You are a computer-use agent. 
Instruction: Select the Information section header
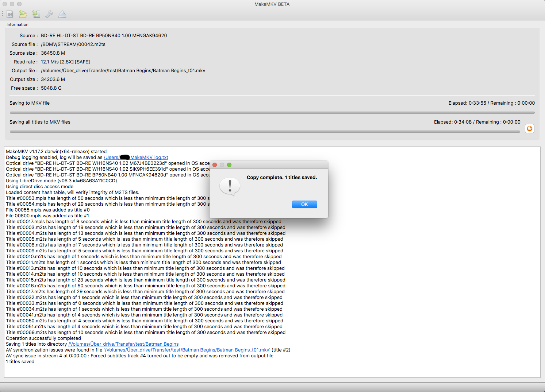17,24
